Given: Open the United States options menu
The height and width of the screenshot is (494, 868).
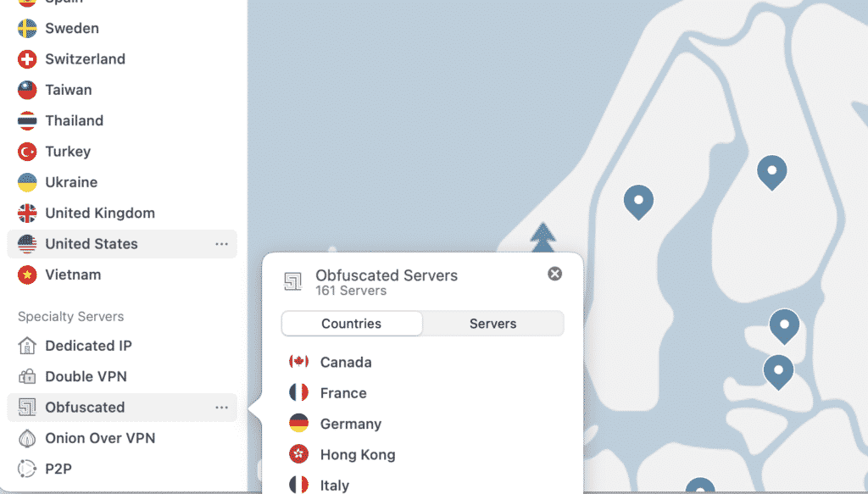Looking at the screenshot, I should click(x=222, y=244).
